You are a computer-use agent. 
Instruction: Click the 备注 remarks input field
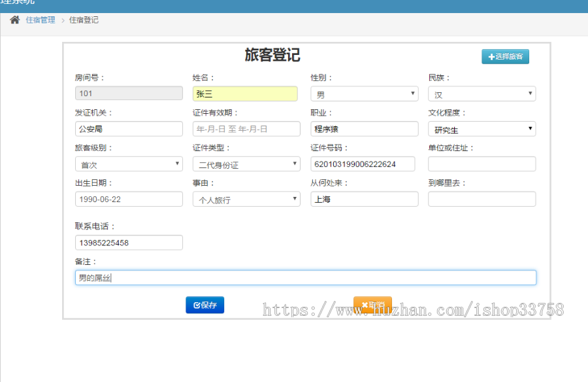click(x=306, y=277)
